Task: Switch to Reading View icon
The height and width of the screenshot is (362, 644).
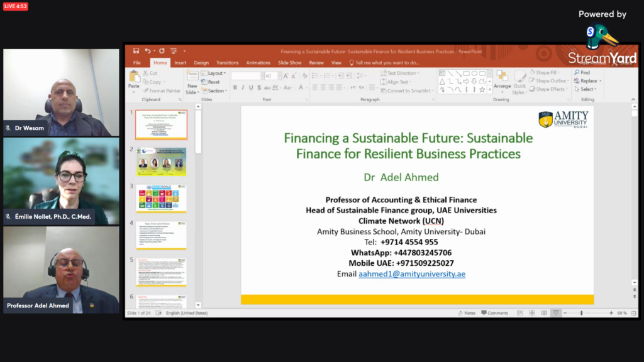Action: 544,313
